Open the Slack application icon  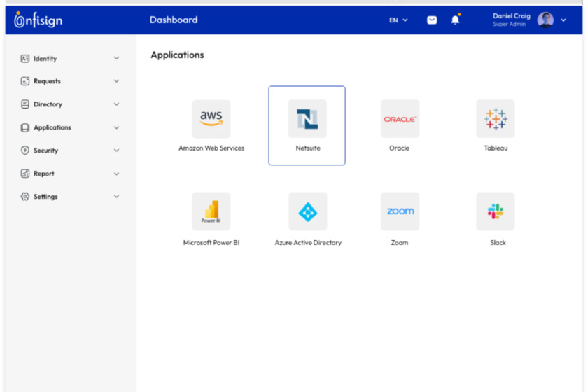[x=495, y=211]
